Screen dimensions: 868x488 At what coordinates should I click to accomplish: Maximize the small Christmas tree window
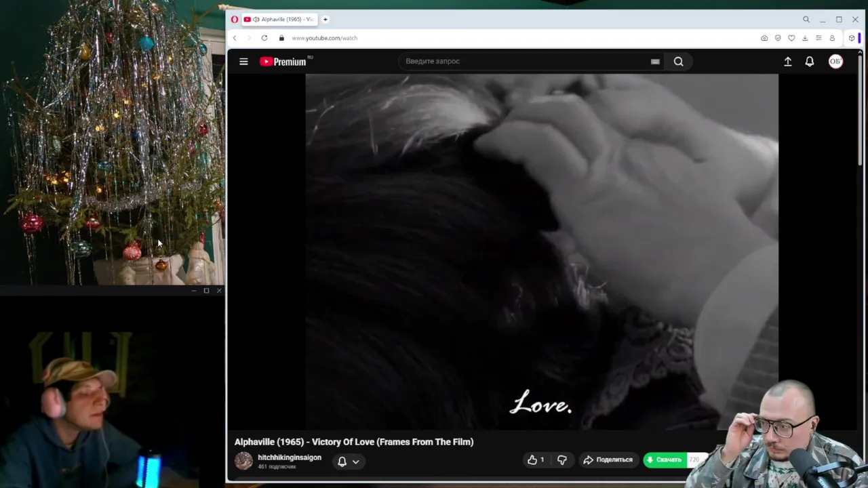pyautogui.click(x=206, y=291)
